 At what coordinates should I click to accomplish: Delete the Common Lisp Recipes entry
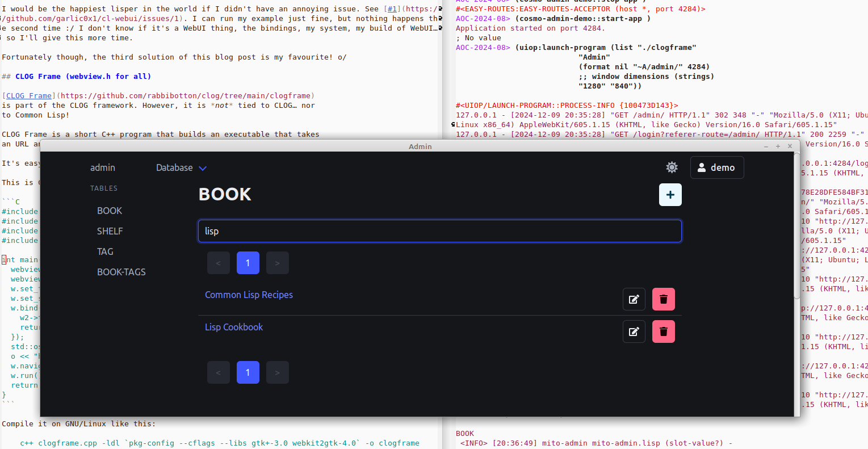pos(663,299)
